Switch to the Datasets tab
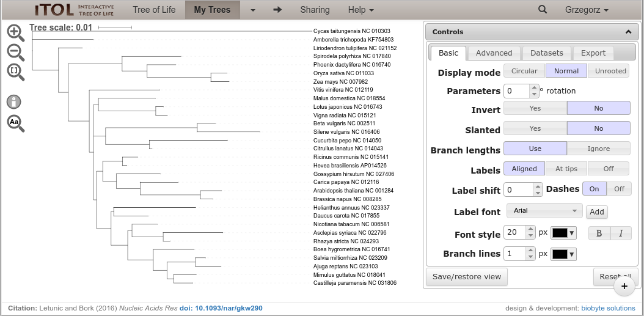 click(547, 53)
